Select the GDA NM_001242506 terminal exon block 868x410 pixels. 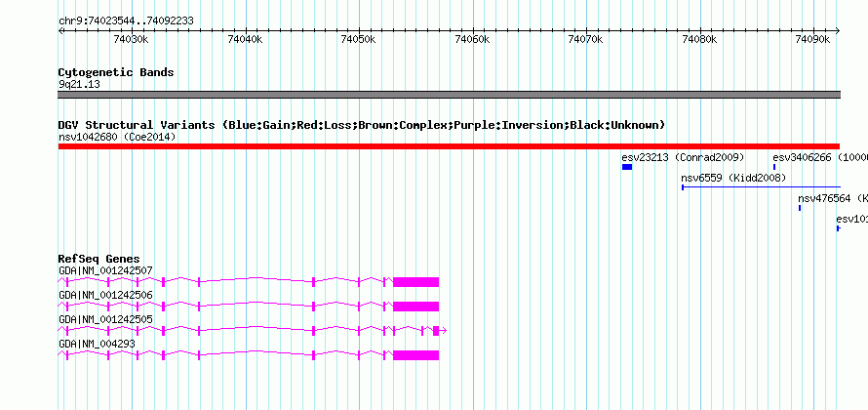click(x=415, y=307)
